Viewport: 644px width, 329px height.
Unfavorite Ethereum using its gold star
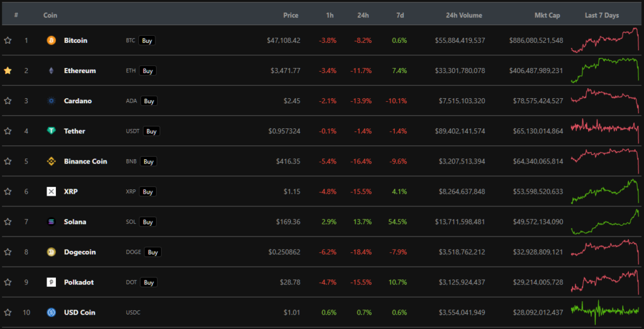click(x=8, y=70)
